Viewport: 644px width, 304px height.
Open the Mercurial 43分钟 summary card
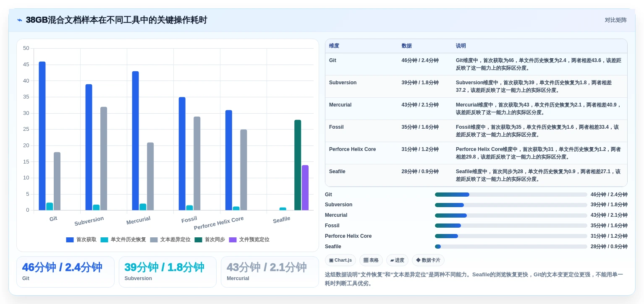(x=270, y=272)
